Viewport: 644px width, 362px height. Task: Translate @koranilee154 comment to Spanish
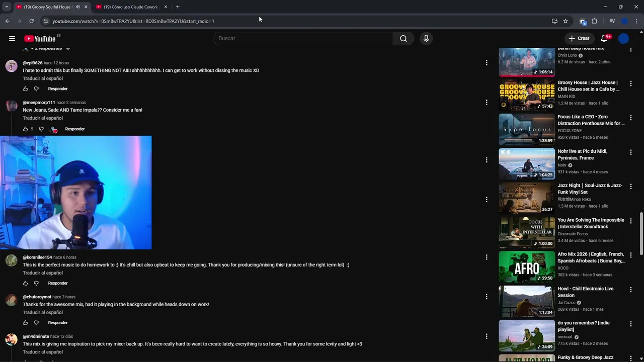(43, 273)
